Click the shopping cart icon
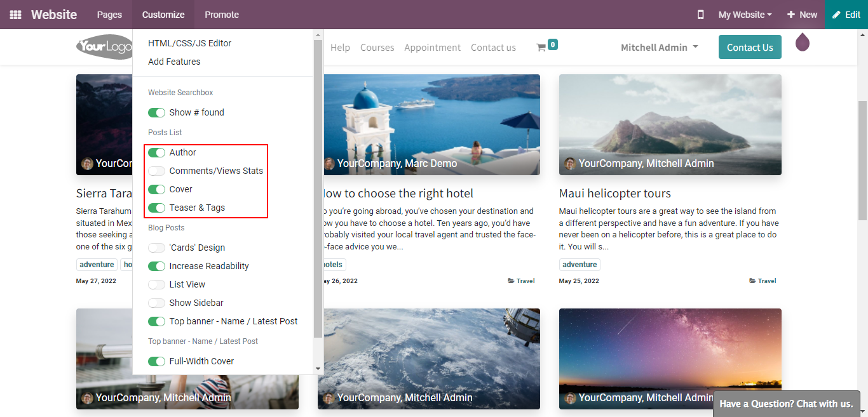The image size is (868, 417). click(541, 48)
